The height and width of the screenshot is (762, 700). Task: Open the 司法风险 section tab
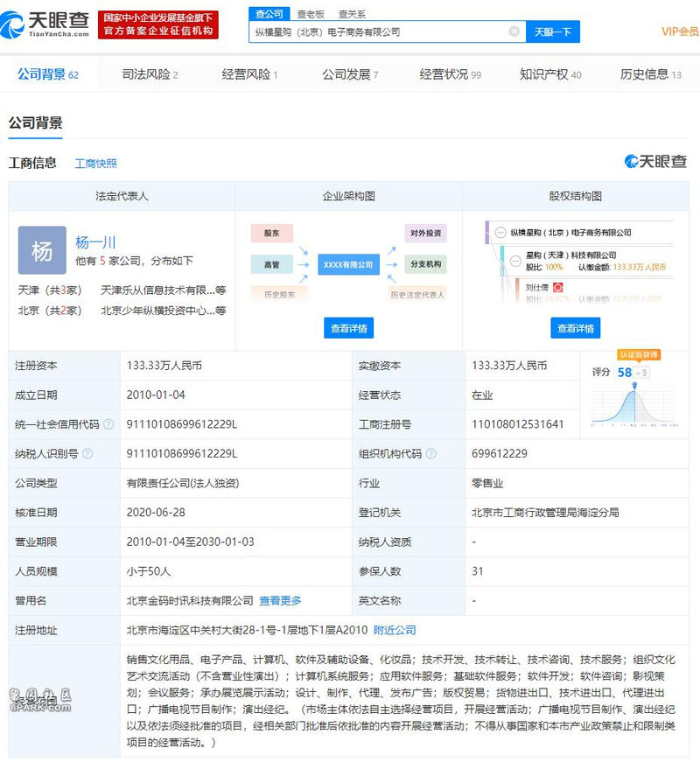point(150,74)
